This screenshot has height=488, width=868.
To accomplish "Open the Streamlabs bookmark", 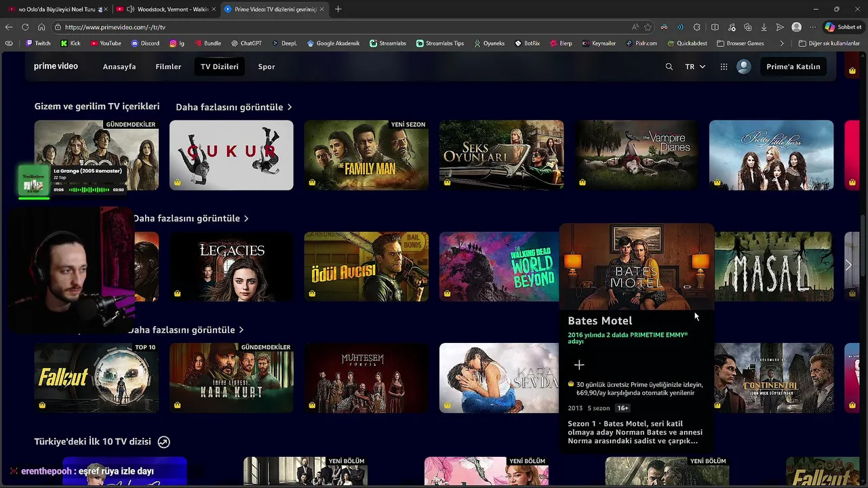I will (x=388, y=43).
